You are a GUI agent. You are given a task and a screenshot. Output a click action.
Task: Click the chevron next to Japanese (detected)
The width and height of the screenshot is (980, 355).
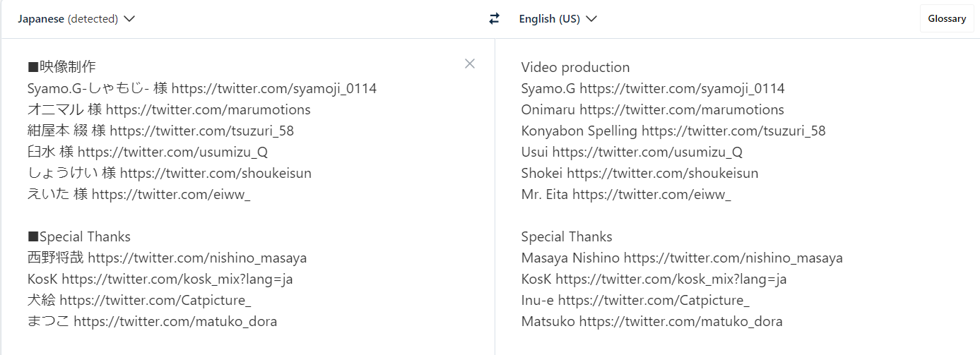[129, 19]
